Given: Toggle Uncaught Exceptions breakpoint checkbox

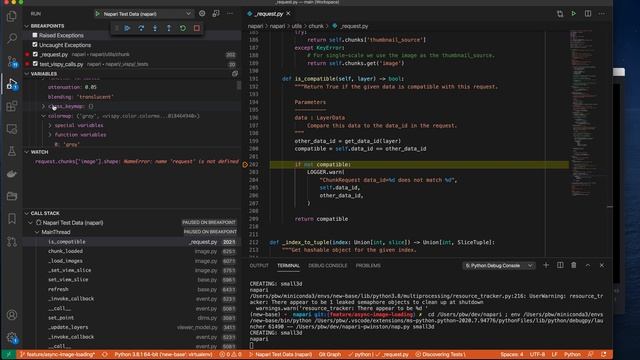Looking at the screenshot, I should 35,44.
